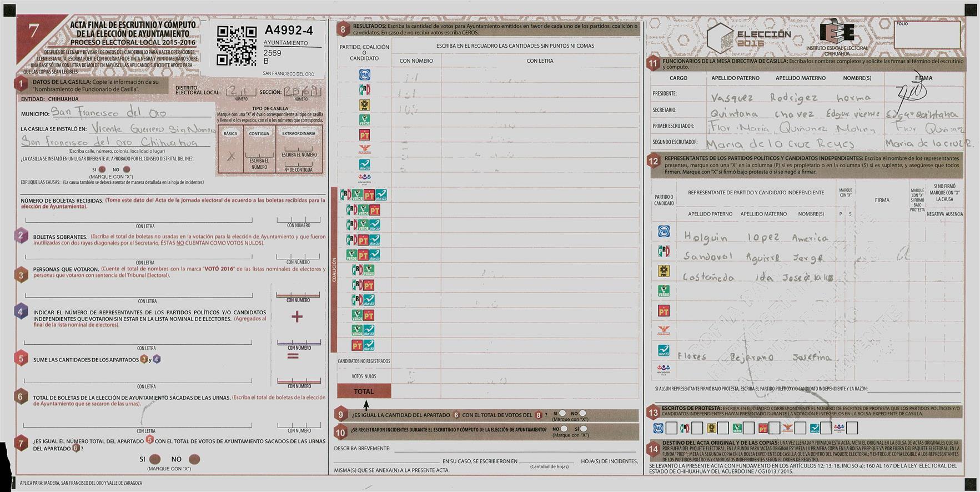Click the Instituto Estatal Electoral Chihuahua logo
The width and height of the screenshot is (980, 492).
click(x=837, y=37)
